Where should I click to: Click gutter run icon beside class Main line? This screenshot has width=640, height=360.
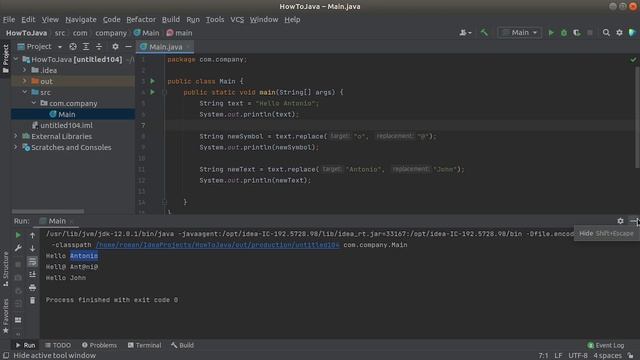[x=153, y=81]
